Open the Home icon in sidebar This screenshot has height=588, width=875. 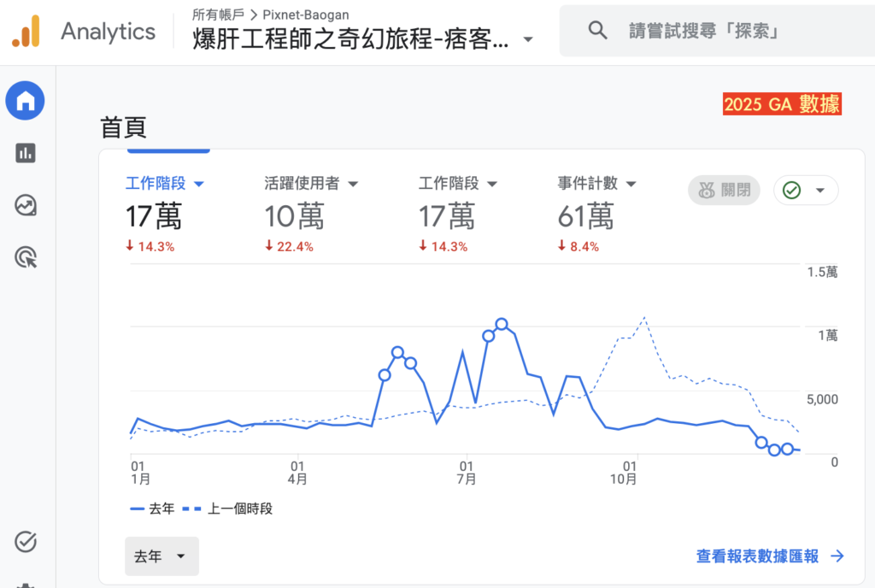click(25, 101)
